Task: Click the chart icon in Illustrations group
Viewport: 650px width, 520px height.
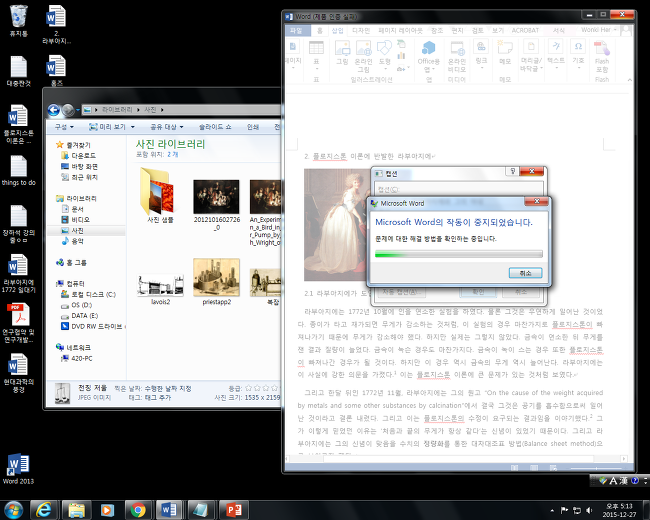Action: [401, 55]
